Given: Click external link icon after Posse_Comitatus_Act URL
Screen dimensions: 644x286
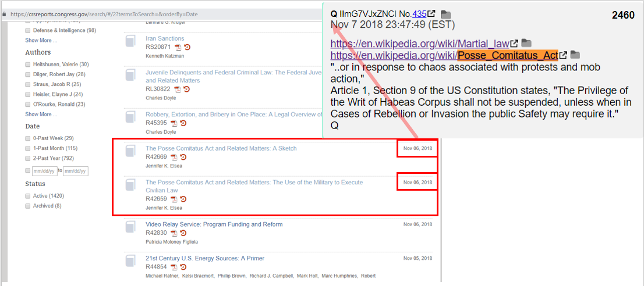Looking at the screenshot, I should pyautogui.click(x=564, y=55).
